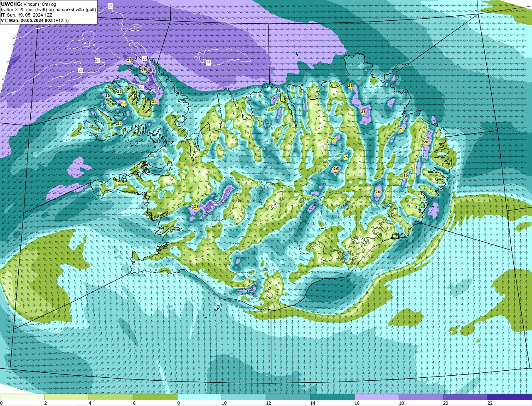The width and height of the screenshot is (532, 406).
Task: Click the yellow "29" max gust marker
Action: [x=196, y=206]
